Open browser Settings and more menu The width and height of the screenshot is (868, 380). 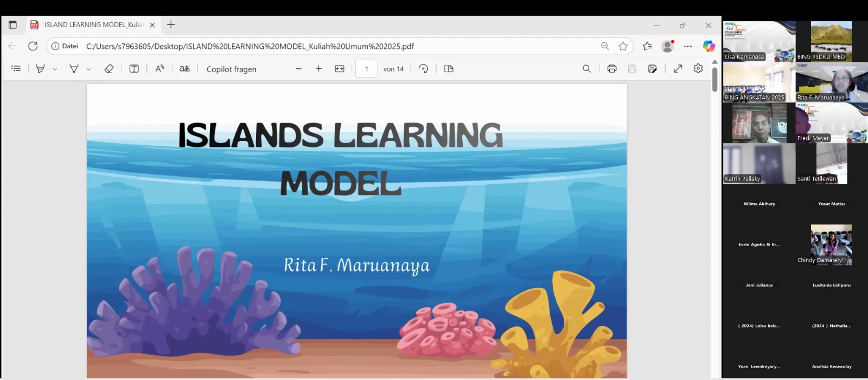click(x=688, y=47)
